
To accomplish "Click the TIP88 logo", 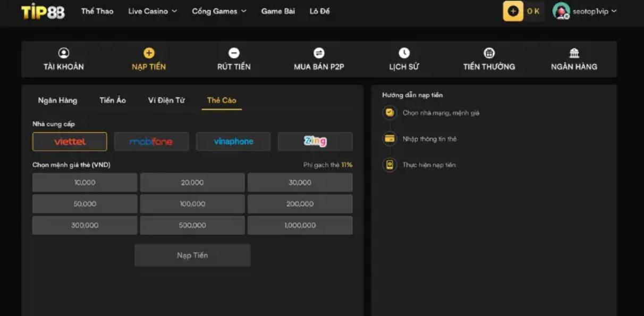I will pyautogui.click(x=43, y=11).
